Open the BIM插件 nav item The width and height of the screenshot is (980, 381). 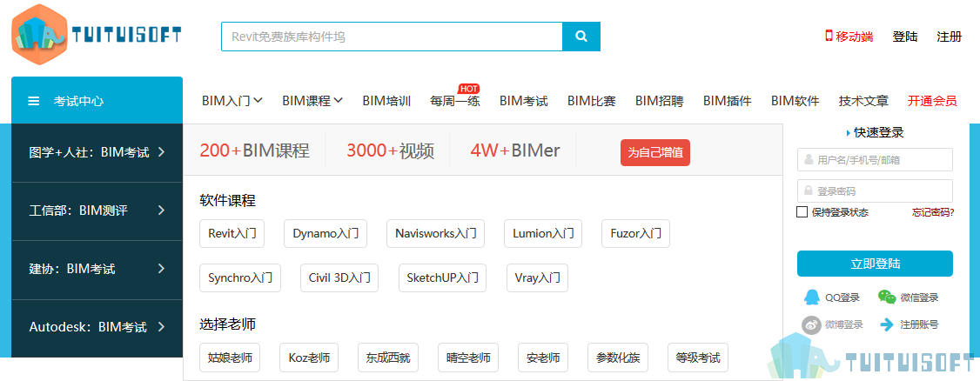point(727,101)
